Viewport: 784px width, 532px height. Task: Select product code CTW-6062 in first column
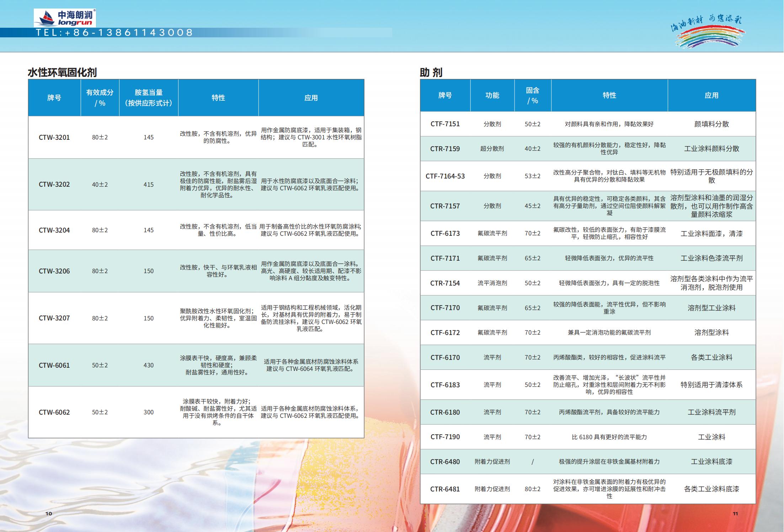coord(54,412)
